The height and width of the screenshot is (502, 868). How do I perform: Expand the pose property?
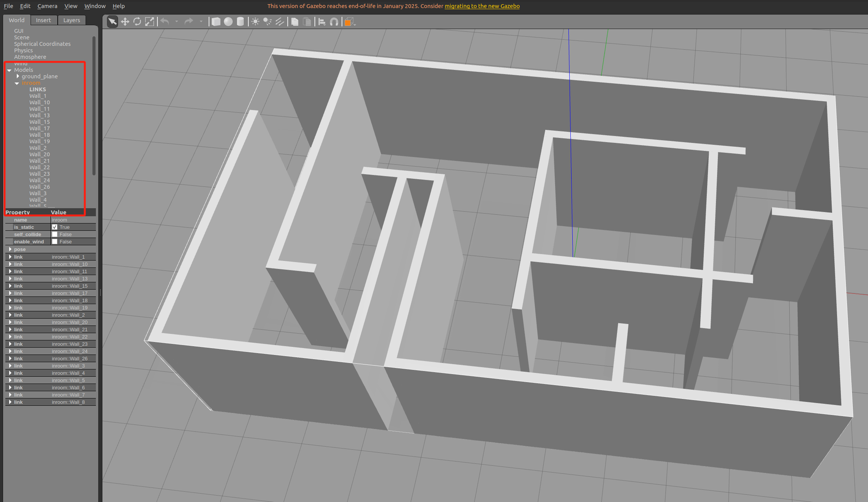pyautogui.click(x=10, y=249)
